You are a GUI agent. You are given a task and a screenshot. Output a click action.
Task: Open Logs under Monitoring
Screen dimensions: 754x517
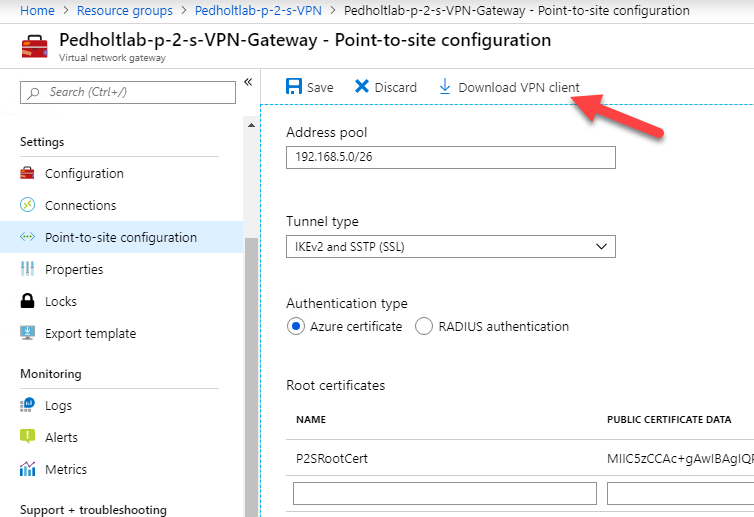(x=58, y=405)
